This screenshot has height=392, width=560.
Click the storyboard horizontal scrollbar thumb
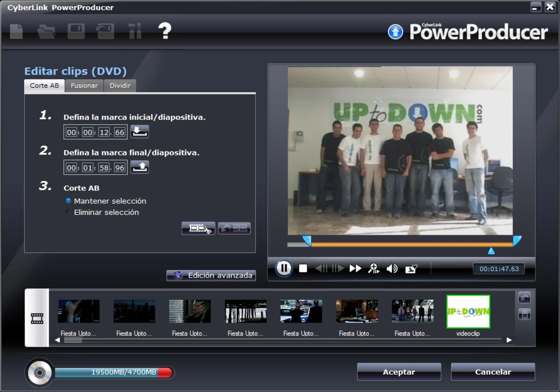[73, 340]
